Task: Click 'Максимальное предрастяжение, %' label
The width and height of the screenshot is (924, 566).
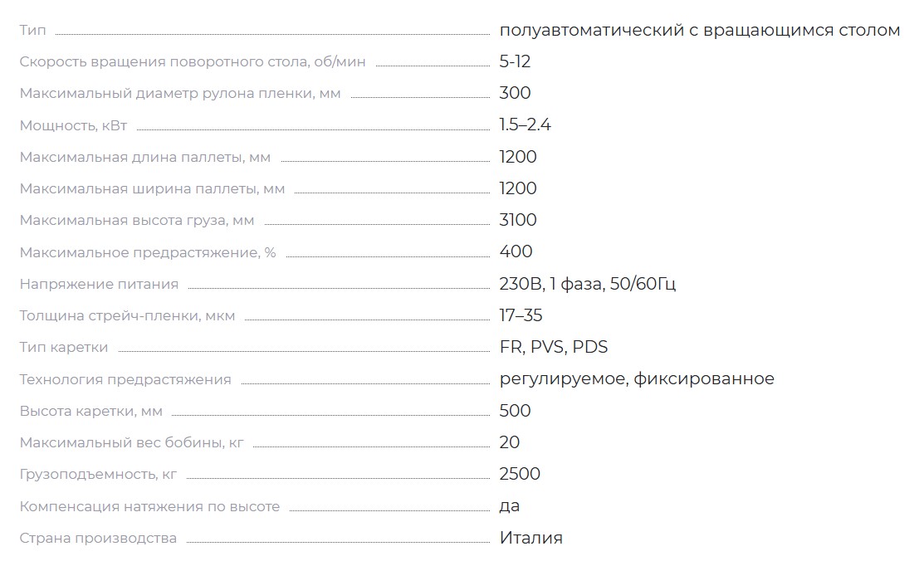Action: 148,252
